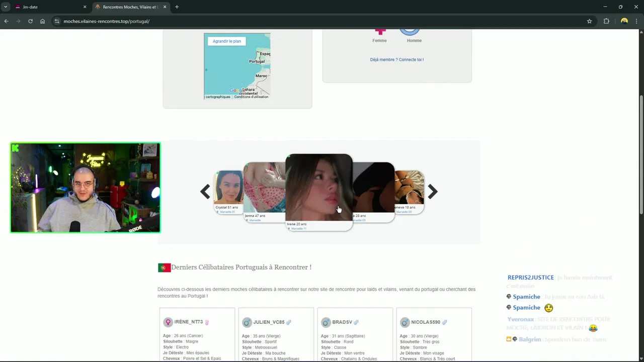Viewport: 644px width, 362px height.
Task: Click the male symbol avatar beside BRADSV
Action: [x=326, y=322]
